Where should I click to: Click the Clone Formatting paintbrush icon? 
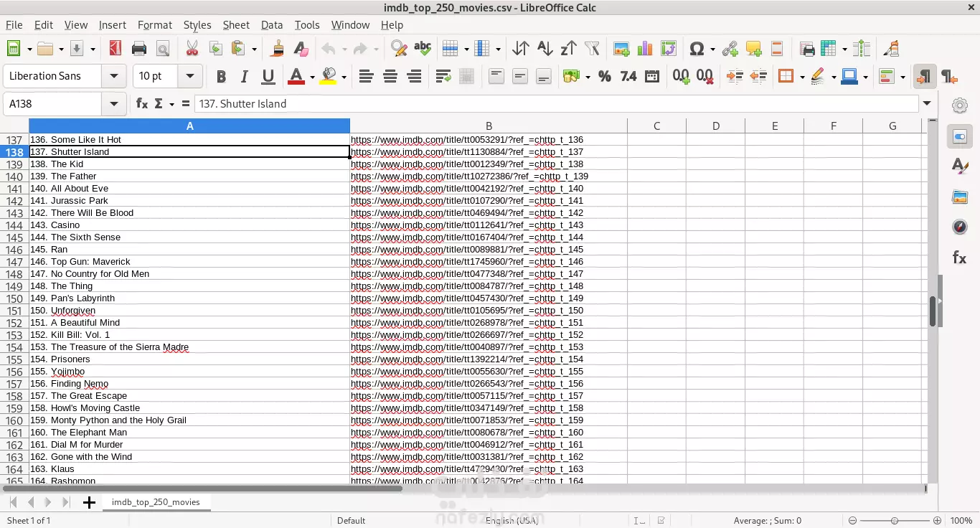pos(277,49)
